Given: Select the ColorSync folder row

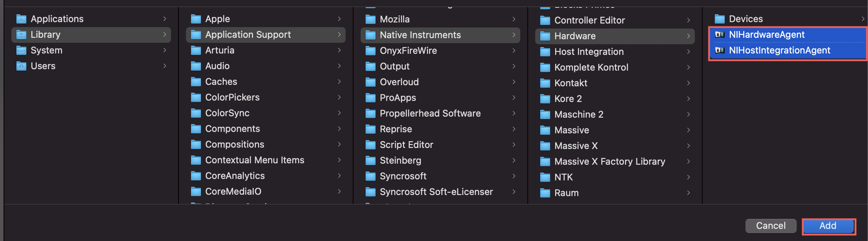Looking at the screenshot, I should (x=266, y=113).
